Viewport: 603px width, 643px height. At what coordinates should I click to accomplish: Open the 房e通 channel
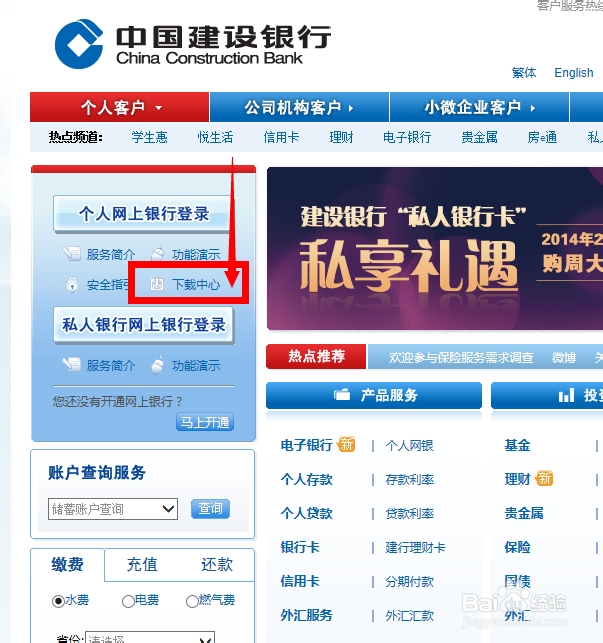[542, 137]
